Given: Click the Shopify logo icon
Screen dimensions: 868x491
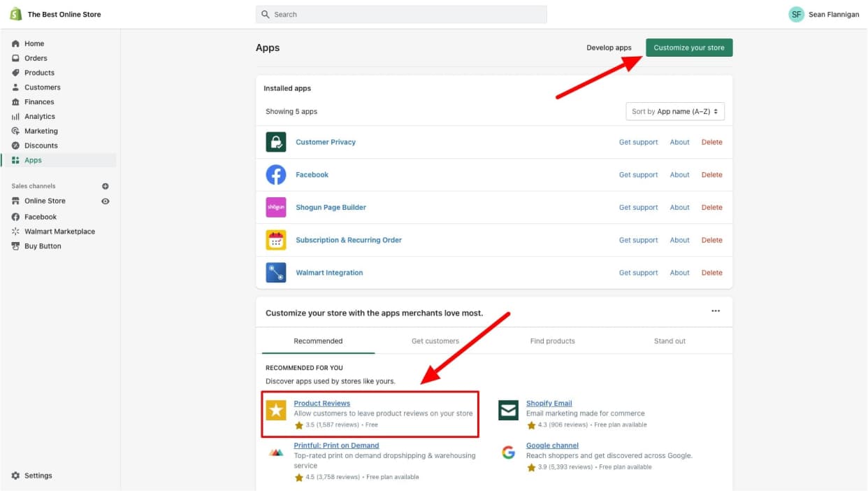Looking at the screenshot, I should coord(15,14).
